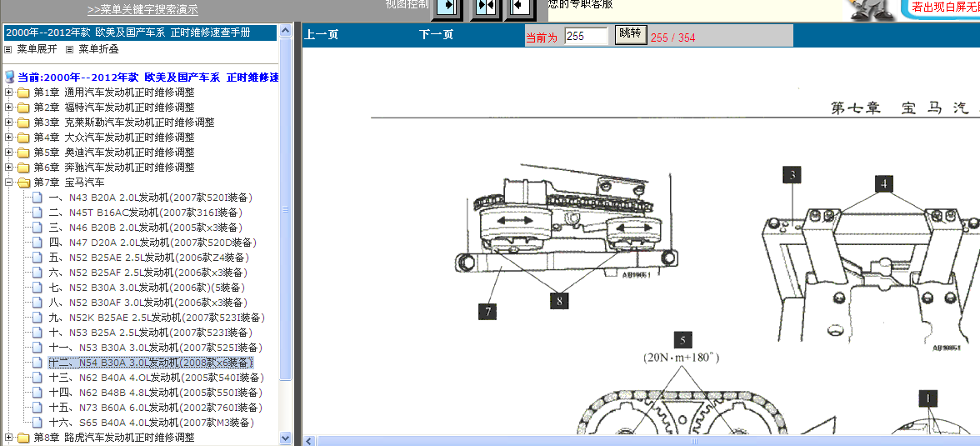980x446 pixels.
Task: Click the 当前 root book icon
Action: tap(9, 78)
